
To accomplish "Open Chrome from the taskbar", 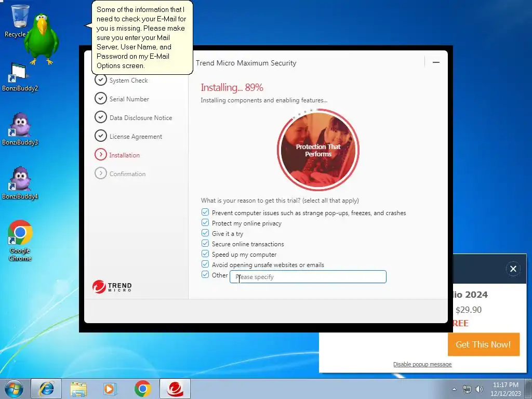I will coord(142,389).
